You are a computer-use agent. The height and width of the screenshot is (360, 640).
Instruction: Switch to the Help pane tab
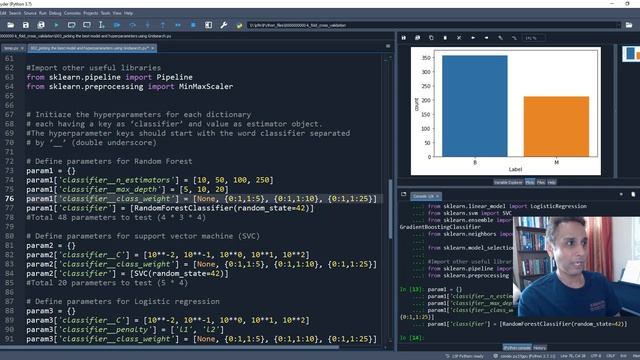(x=551, y=182)
